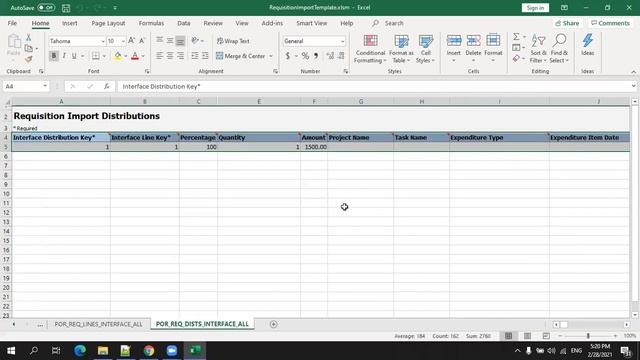
Task: Click the Increase Decimal icon
Action: click(x=330, y=56)
